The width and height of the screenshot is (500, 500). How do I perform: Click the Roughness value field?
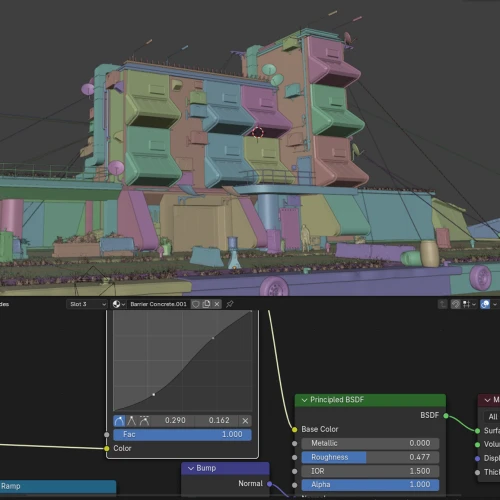[x=370, y=457]
